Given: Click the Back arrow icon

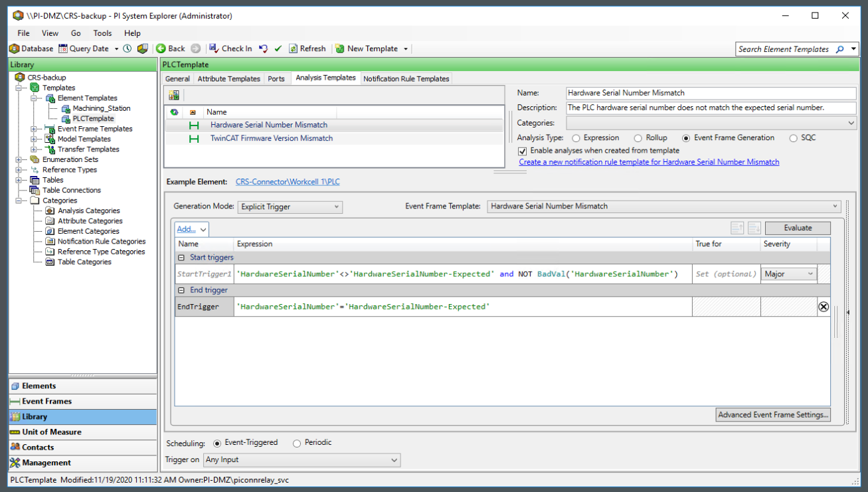Looking at the screenshot, I should 161,48.
